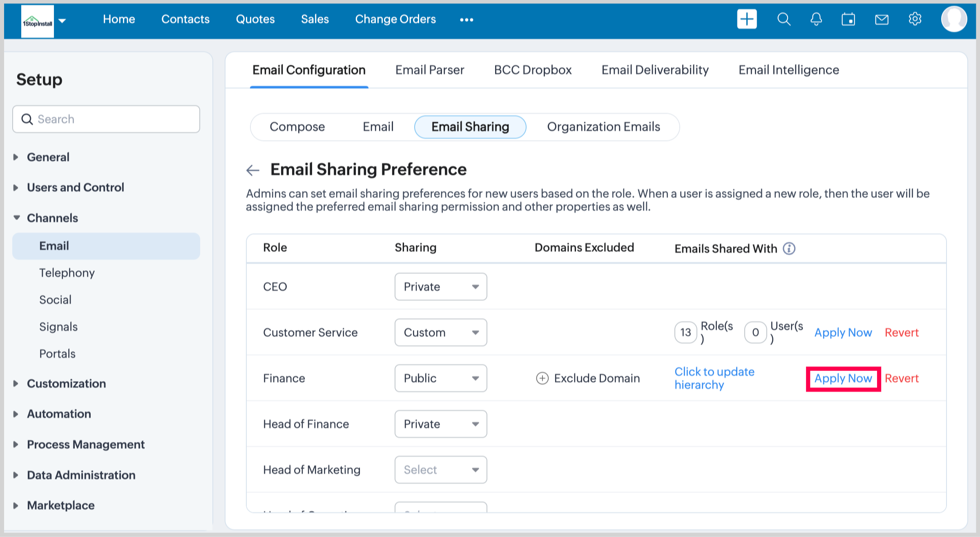Open the CEO sharing dropdown

(x=440, y=286)
